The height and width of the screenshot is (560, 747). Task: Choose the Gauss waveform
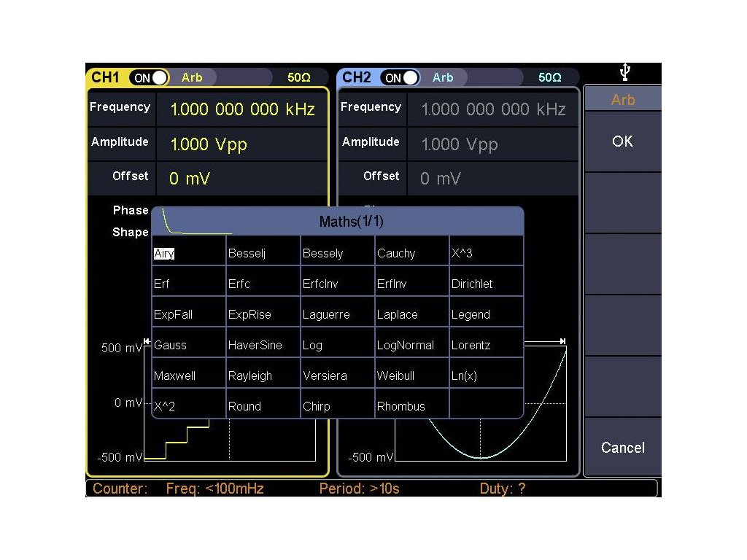(171, 346)
